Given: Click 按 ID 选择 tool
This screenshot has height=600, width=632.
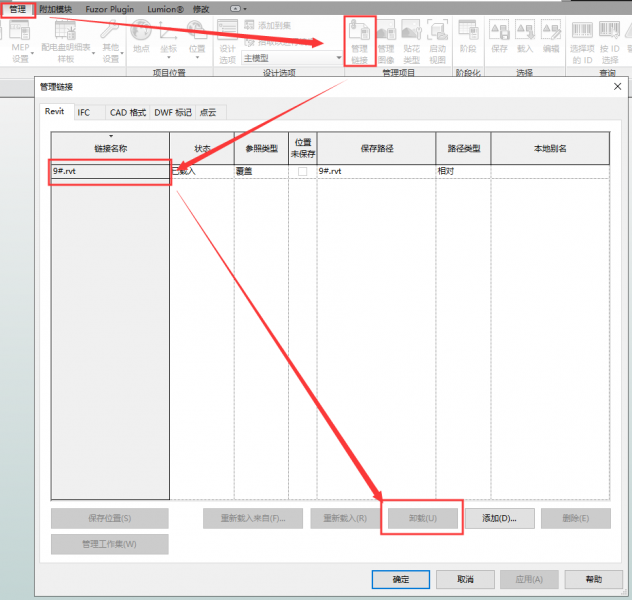Looking at the screenshot, I should [609, 42].
